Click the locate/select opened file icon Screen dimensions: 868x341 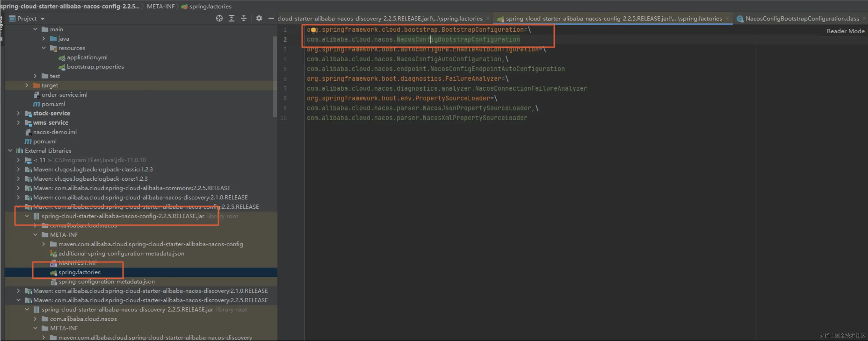pos(219,19)
